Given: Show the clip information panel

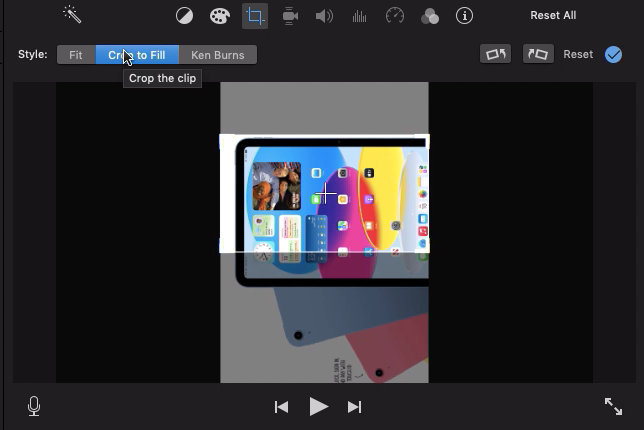Looking at the screenshot, I should tap(464, 16).
